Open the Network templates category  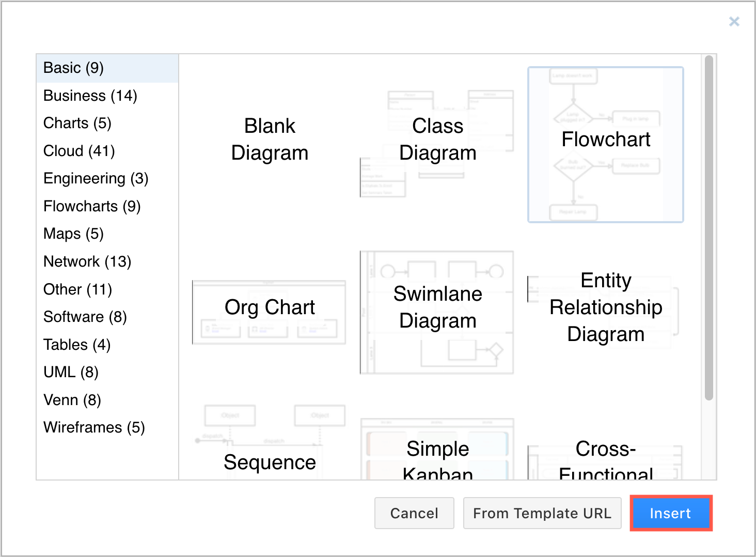(87, 261)
